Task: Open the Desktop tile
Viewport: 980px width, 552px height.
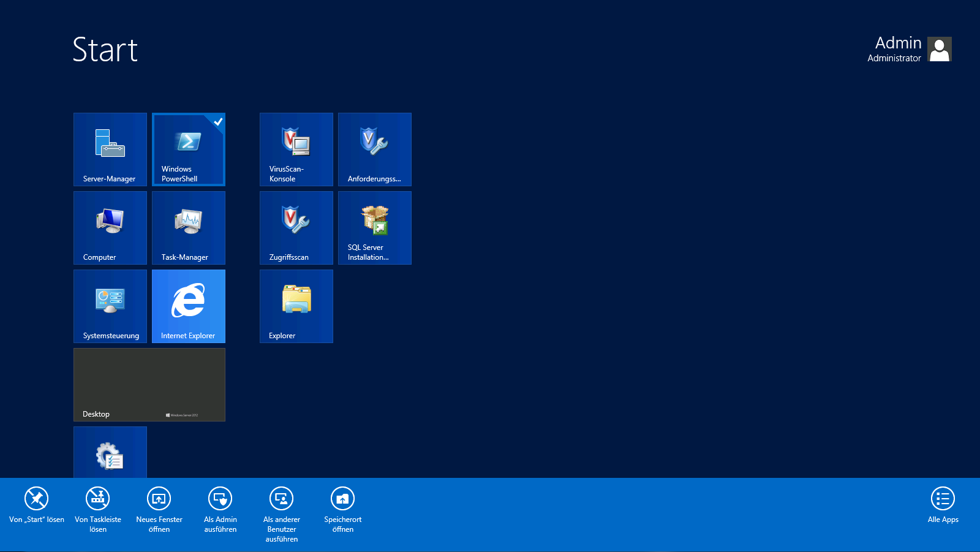Action: tap(149, 385)
